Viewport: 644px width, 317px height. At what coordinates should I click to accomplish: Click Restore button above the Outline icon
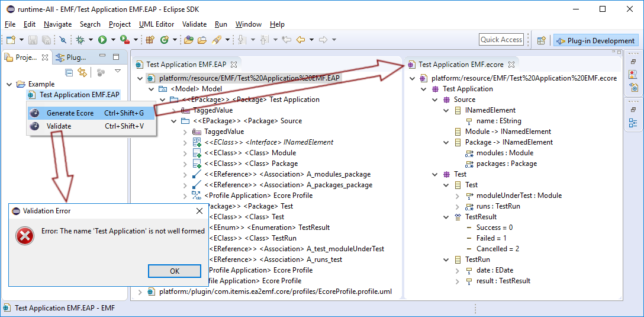point(633,110)
